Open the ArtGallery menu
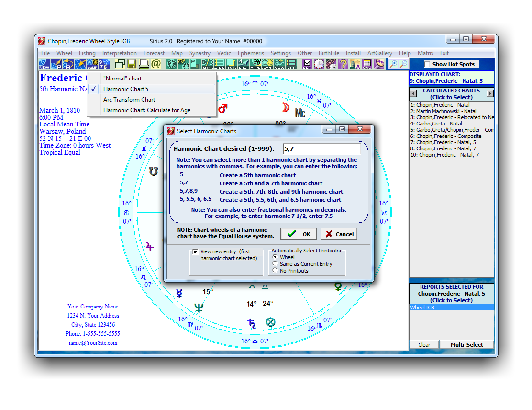 (380, 53)
